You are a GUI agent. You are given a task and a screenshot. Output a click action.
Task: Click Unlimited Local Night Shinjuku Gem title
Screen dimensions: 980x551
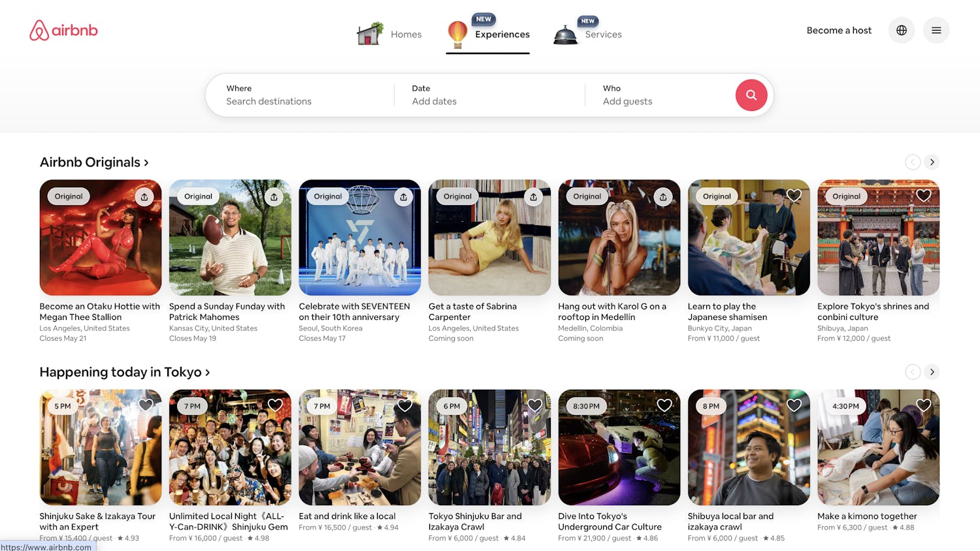(x=228, y=522)
